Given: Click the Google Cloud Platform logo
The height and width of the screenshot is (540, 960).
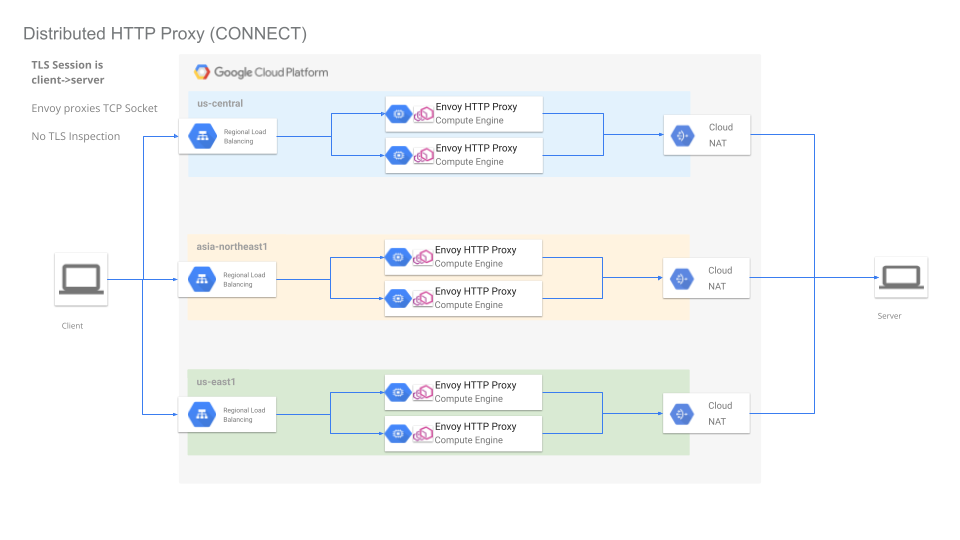Looking at the screenshot, I should click(x=202, y=72).
